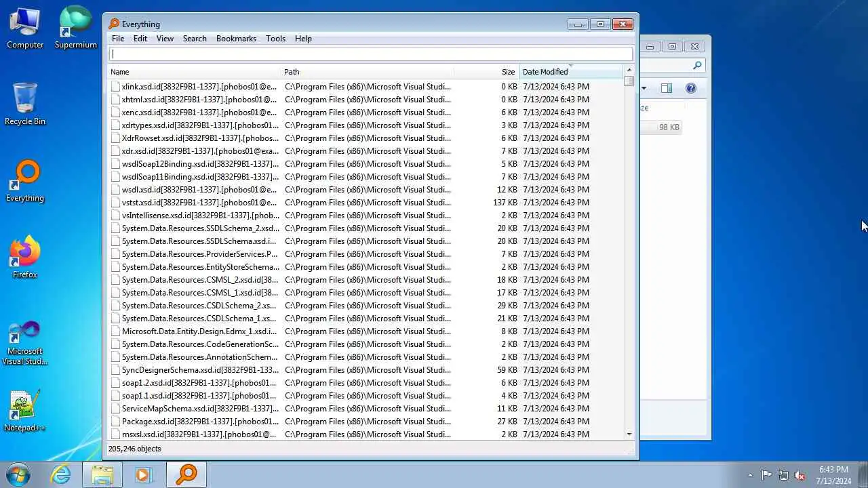The height and width of the screenshot is (488, 868).
Task: Select wsdlSoap12Binding.xsd file row
Action: pyautogui.click(x=366, y=164)
